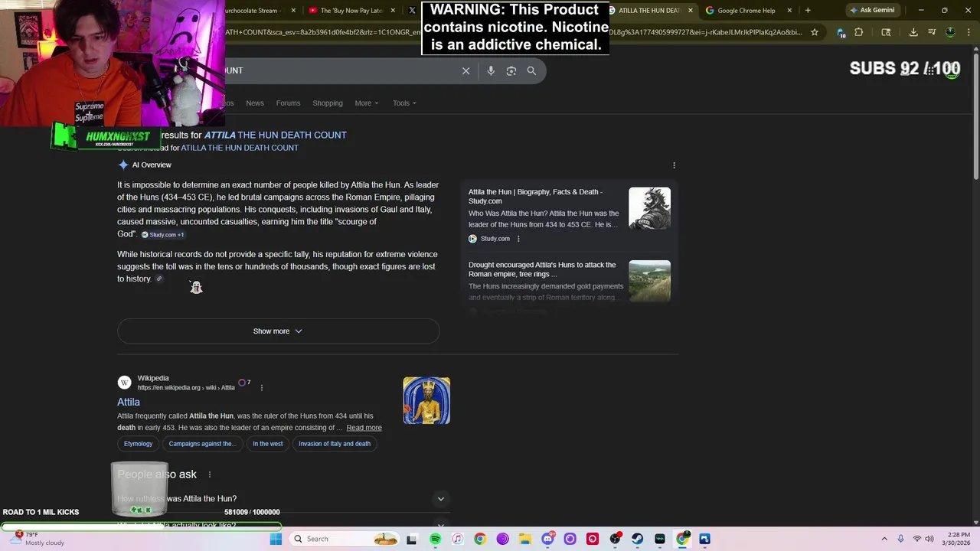Open the Chrome profile avatar
The width and height of the screenshot is (980, 551).
[950, 32]
